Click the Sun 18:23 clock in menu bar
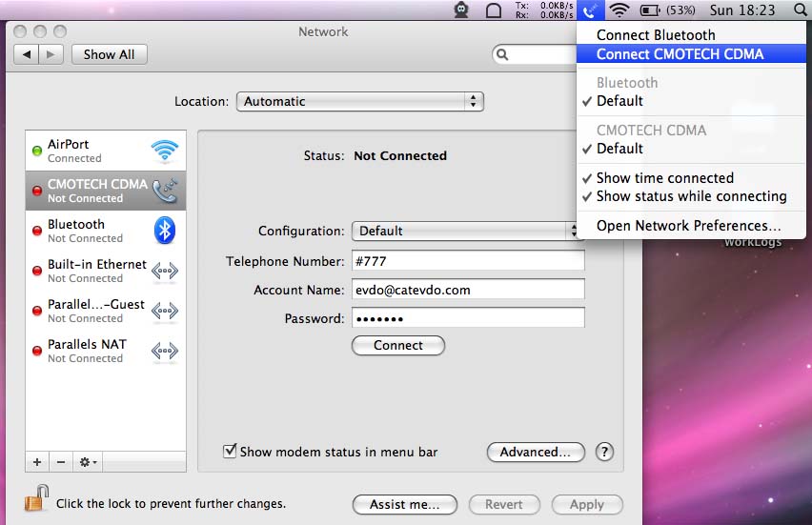 click(x=742, y=10)
